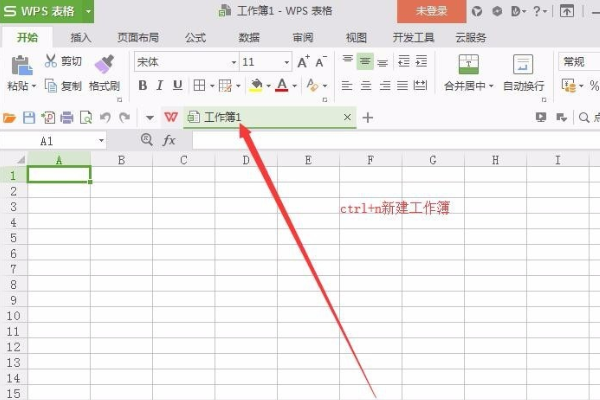Screen dimensions: 600x400
Task: Click the distributed alignment icon
Action: tap(420, 85)
